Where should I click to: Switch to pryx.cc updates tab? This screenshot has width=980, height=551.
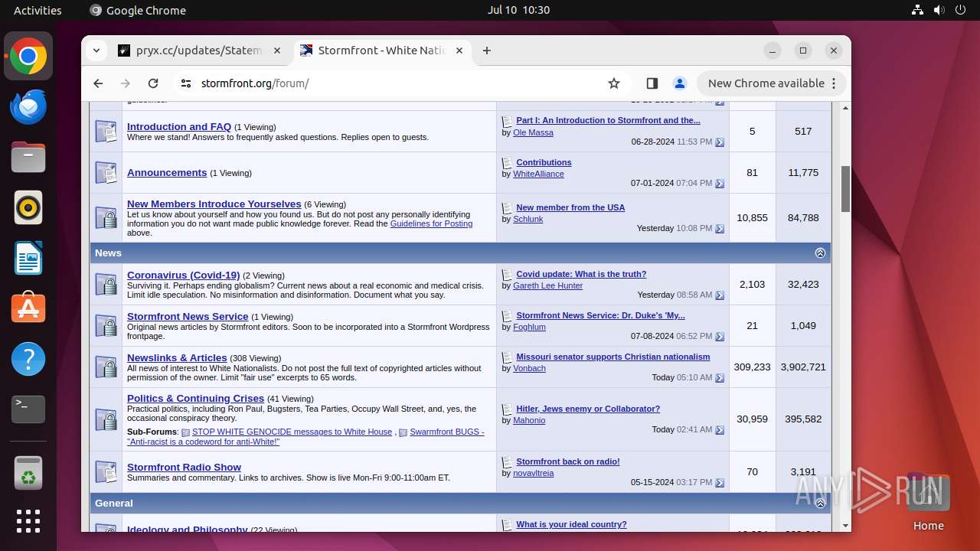200,51
